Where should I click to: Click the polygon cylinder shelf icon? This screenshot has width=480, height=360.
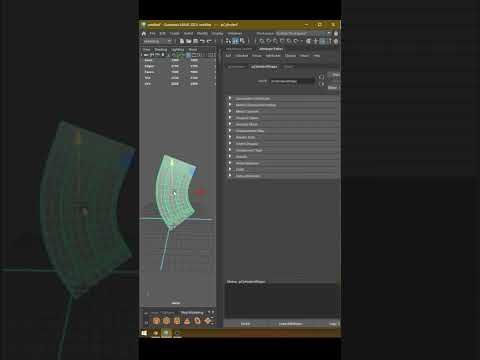click(x=177, y=321)
